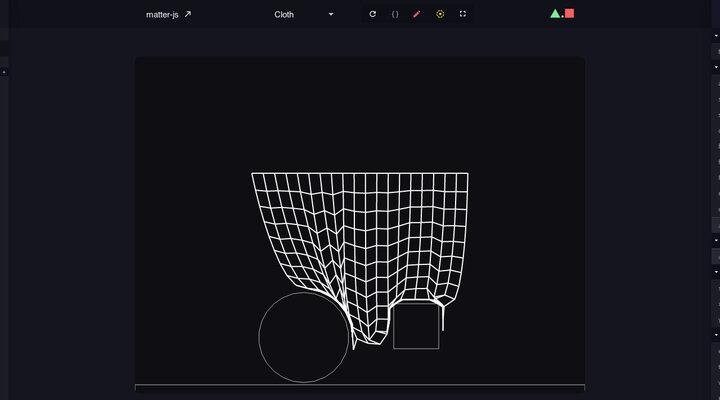
Task: Click the Reset demo icon
Action: click(x=373, y=14)
